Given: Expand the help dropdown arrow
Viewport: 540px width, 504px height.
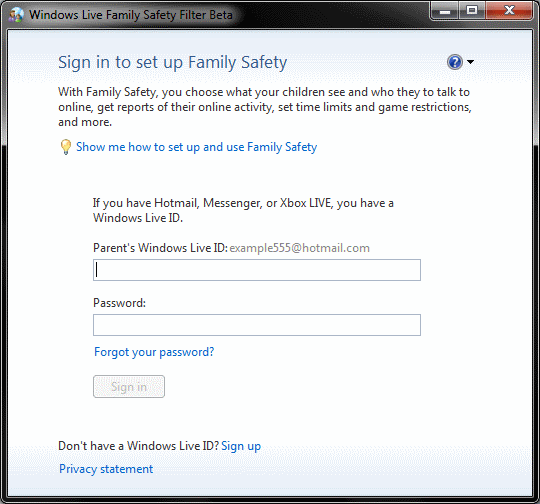Looking at the screenshot, I should tap(470, 62).
